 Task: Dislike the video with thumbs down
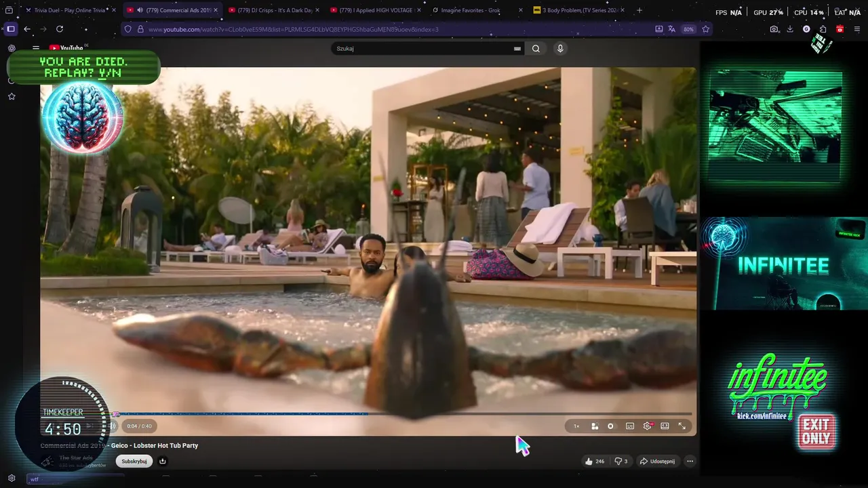621,461
